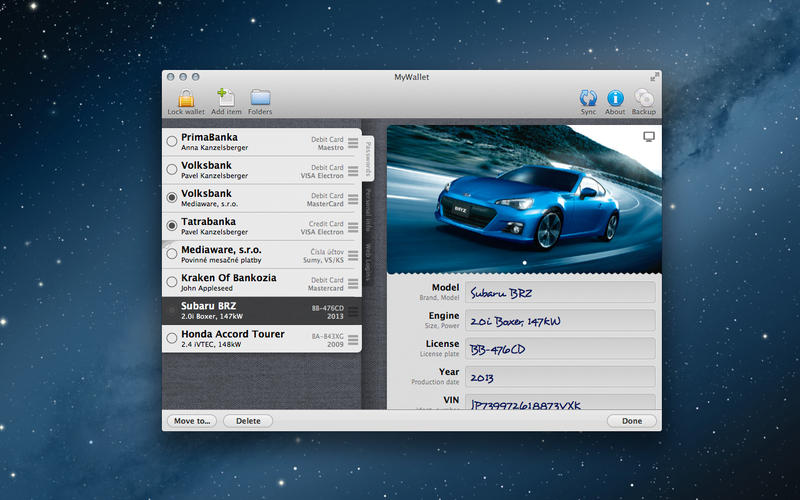
Task: Click reorder handle on Volksbank Pavel Kanzelsberger row
Action: [x=353, y=171]
